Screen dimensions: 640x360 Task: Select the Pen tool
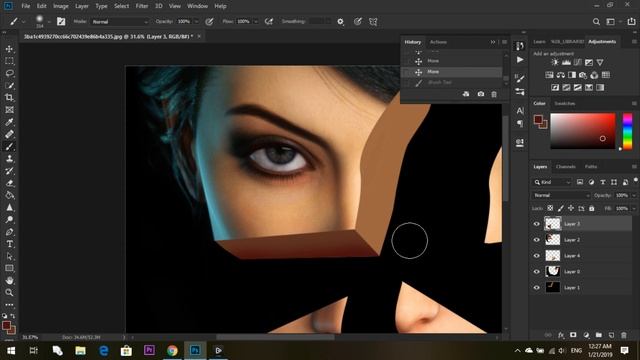point(9,232)
